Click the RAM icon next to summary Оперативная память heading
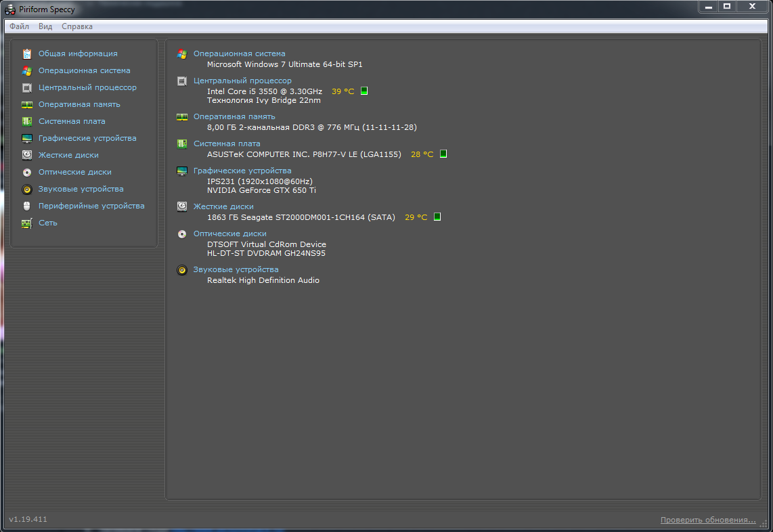Viewport: 773px width, 532px height. tap(182, 117)
